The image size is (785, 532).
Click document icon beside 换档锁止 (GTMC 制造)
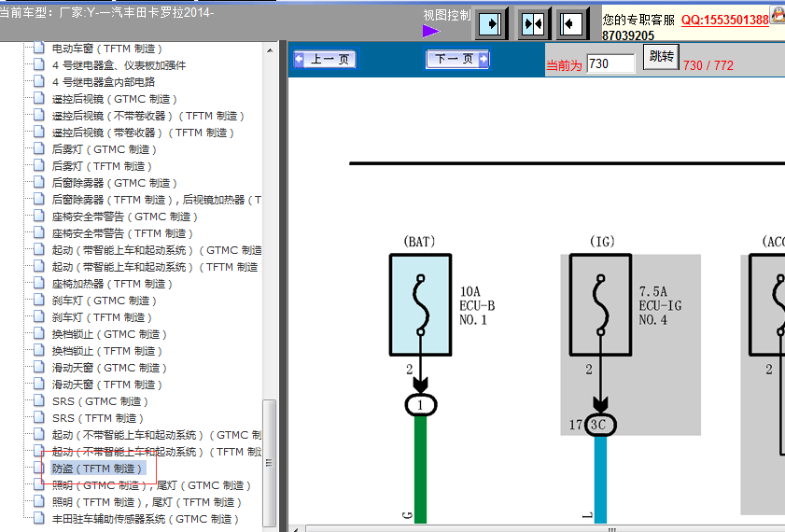pyautogui.click(x=39, y=333)
